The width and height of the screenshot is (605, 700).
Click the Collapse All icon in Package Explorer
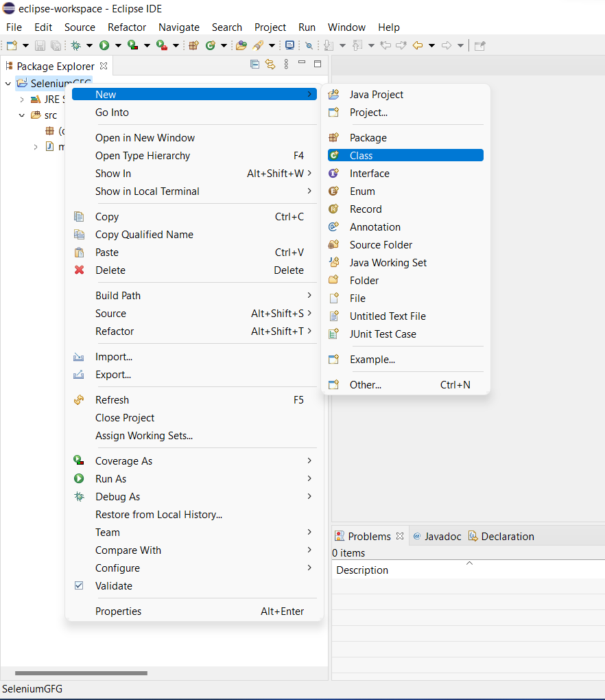254,65
